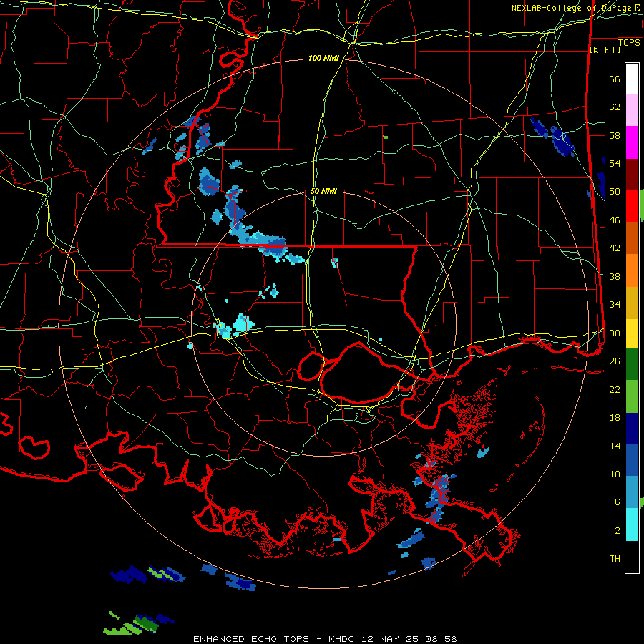
Task: Click the TH legend label
Action: click(x=615, y=559)
